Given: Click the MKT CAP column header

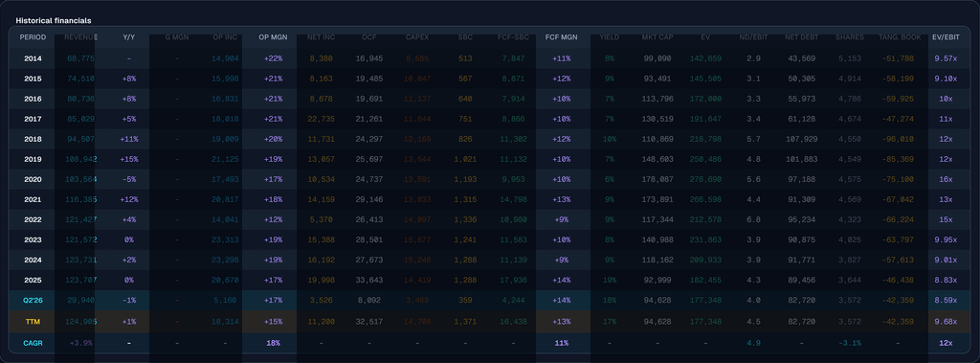Looking at the screenshot, I should click(x=657, y=37).
